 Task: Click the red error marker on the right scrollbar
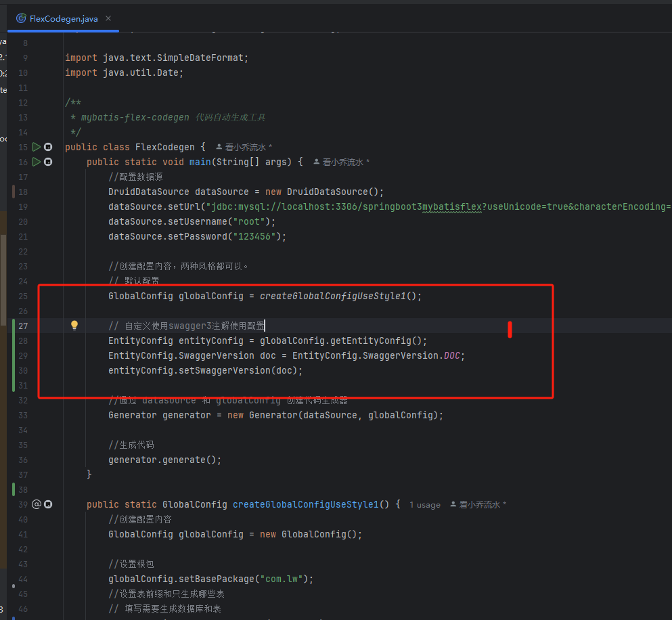point(510,330)
